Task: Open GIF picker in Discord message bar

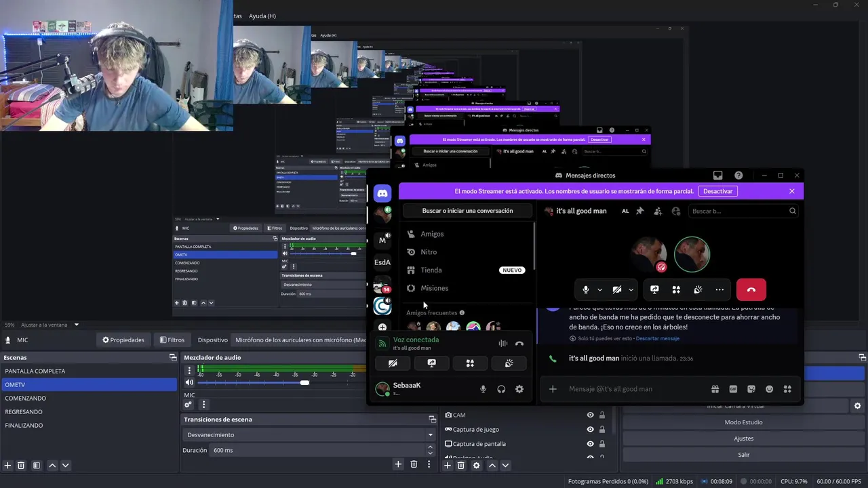Action: [x=733, y=389]
